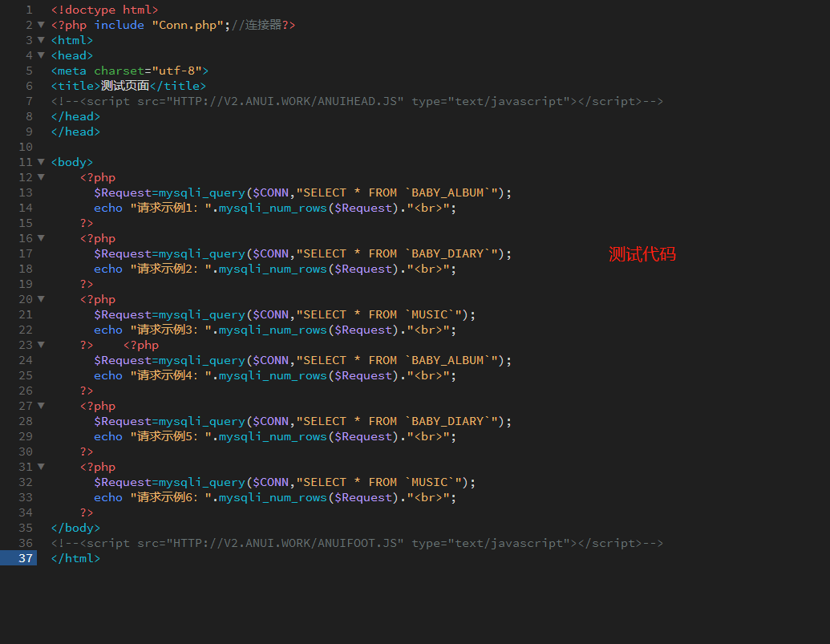This screenshot has width=830, height=644.
Task: Click the closing </html> tag
Action: tap(75, 559)
